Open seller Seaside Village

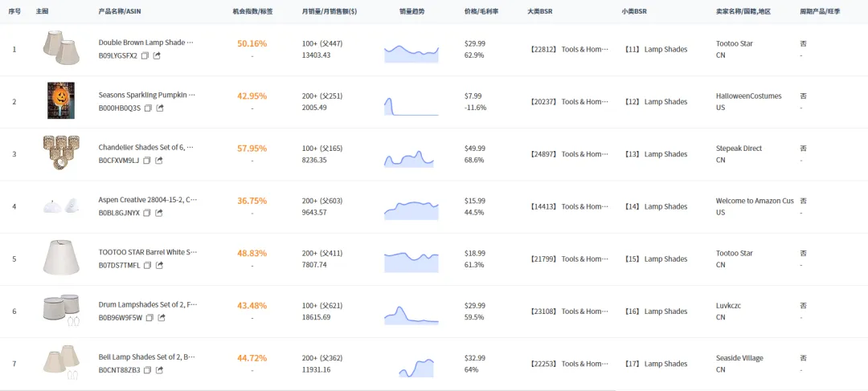739,358
